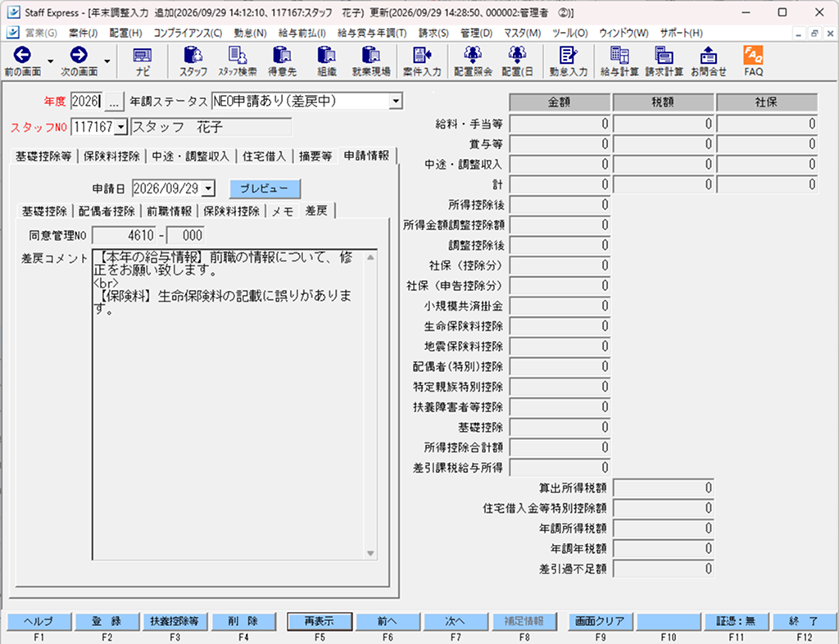Open the スタッフ toolbar icon
Viewport: 839px width, 644px height.
[193, 61]
